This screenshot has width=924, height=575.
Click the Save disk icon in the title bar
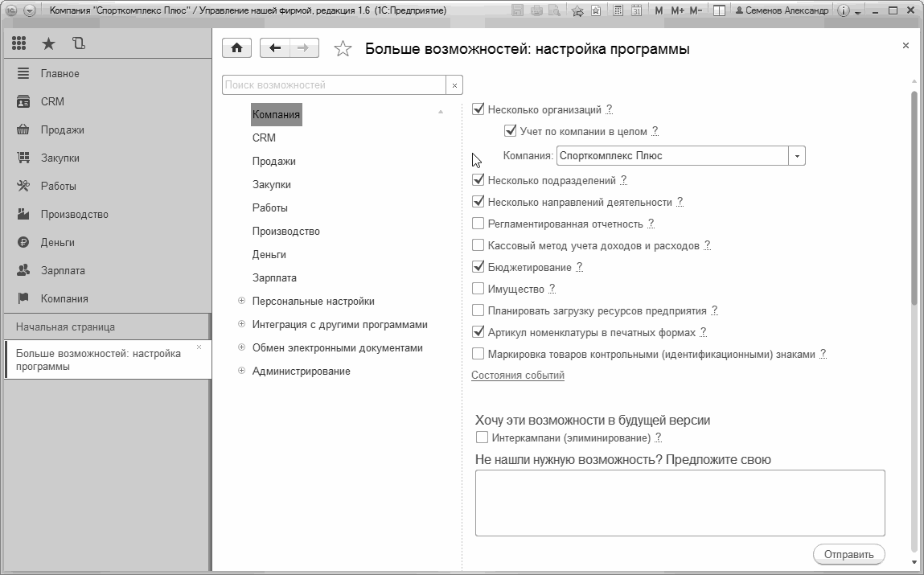[x=517, y=10]
